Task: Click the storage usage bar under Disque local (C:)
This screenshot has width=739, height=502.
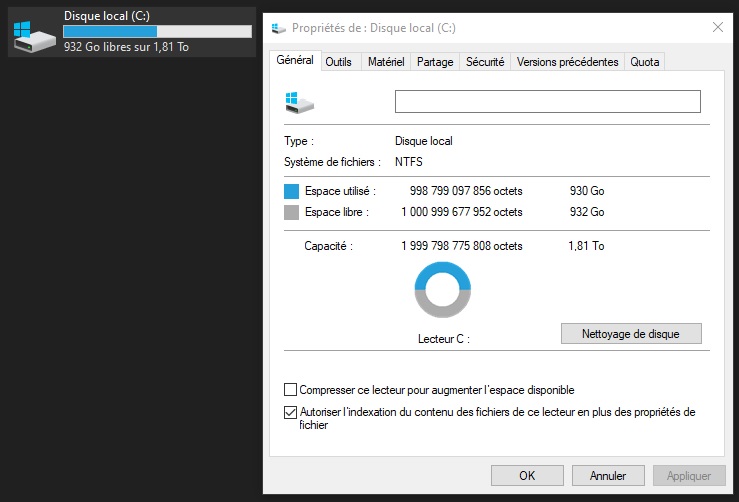Action: tap(157, 32)
